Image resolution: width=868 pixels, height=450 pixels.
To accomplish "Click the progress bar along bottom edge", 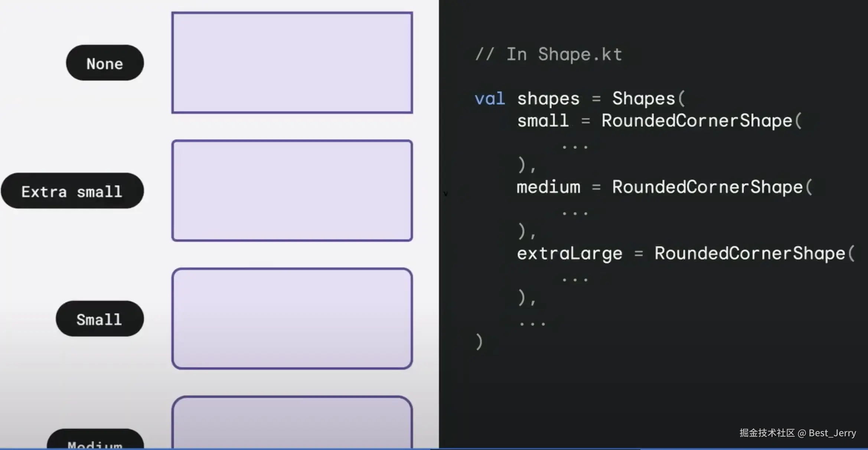I will tap(434, 449).
